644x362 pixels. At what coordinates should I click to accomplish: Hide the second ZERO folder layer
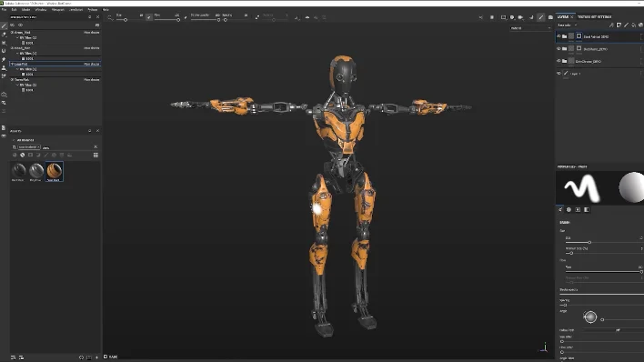(x=558, y=49)
